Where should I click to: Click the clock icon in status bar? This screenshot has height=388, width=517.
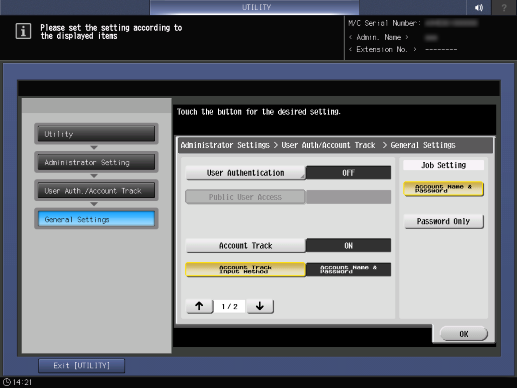pyautogui.click(x=7, y=382)
